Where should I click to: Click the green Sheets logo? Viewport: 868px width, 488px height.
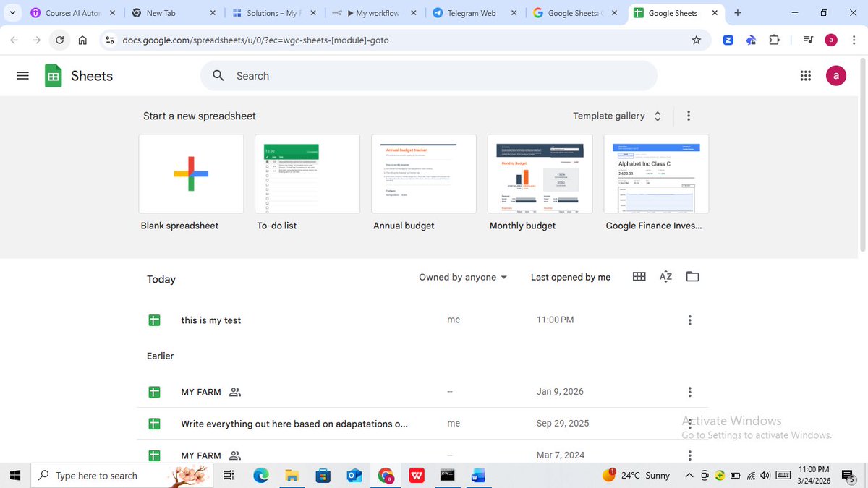[x=54, y=76]
